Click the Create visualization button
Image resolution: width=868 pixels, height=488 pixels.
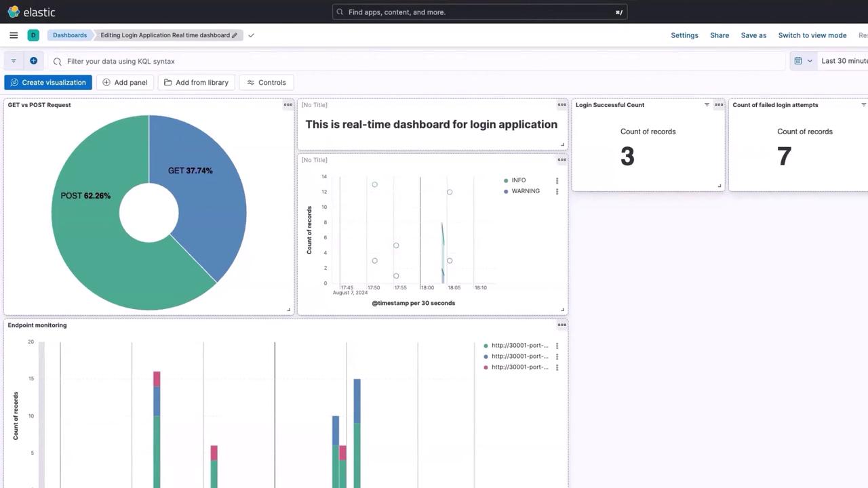48,83
